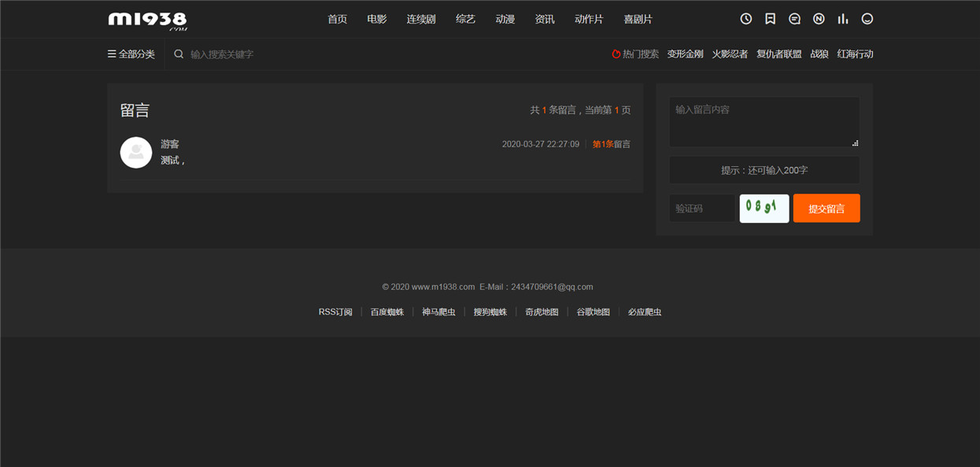Open the message bubble icon in header
Viewport: 980px width, 467px height.
(x=794, y=19)
